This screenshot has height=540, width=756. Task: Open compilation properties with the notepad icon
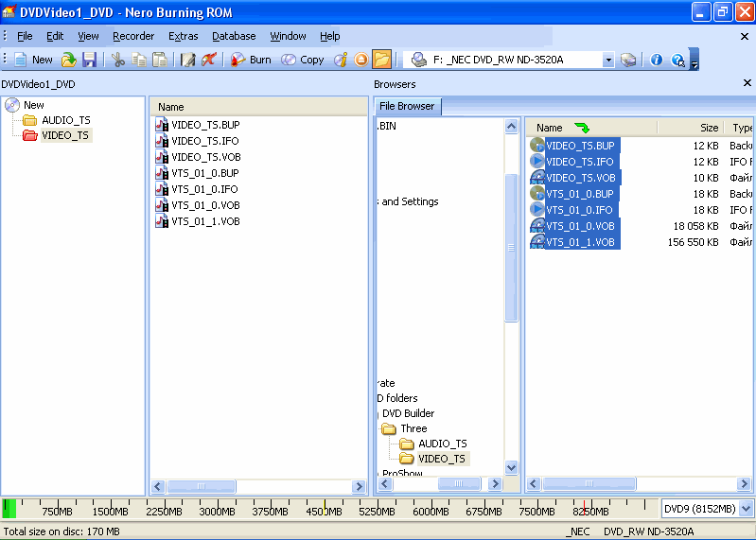(187, 60)
